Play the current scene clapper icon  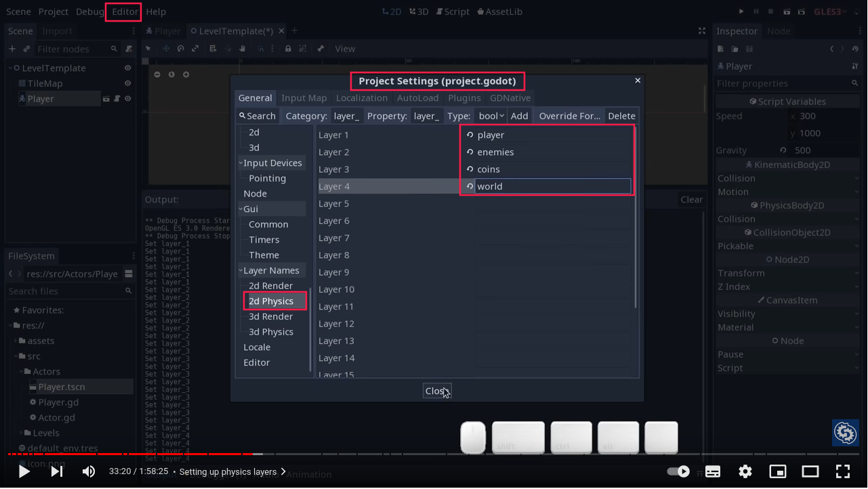pyautogui.click(x=787, y=12)
